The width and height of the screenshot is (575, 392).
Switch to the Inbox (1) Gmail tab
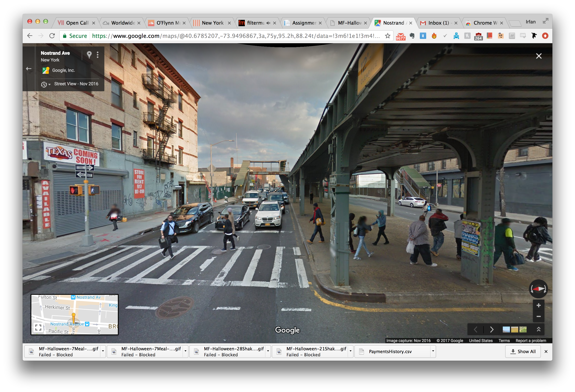pyautogui.click(x=438, y=23)
